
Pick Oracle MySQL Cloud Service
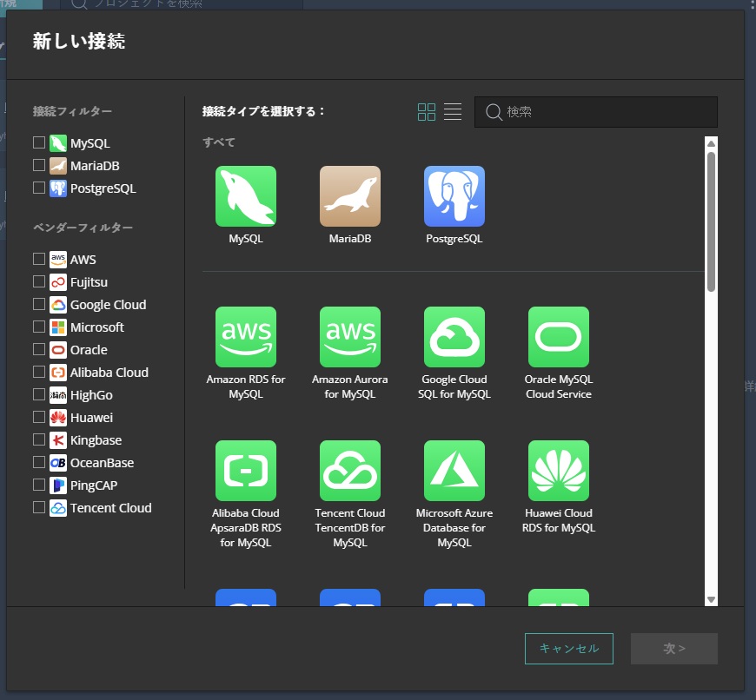coord(558,337)
